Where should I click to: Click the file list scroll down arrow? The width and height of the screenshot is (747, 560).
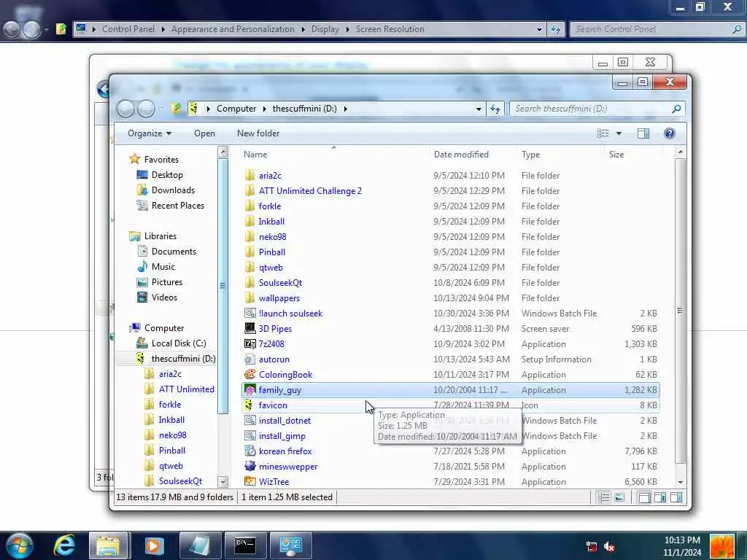point(681,482)
